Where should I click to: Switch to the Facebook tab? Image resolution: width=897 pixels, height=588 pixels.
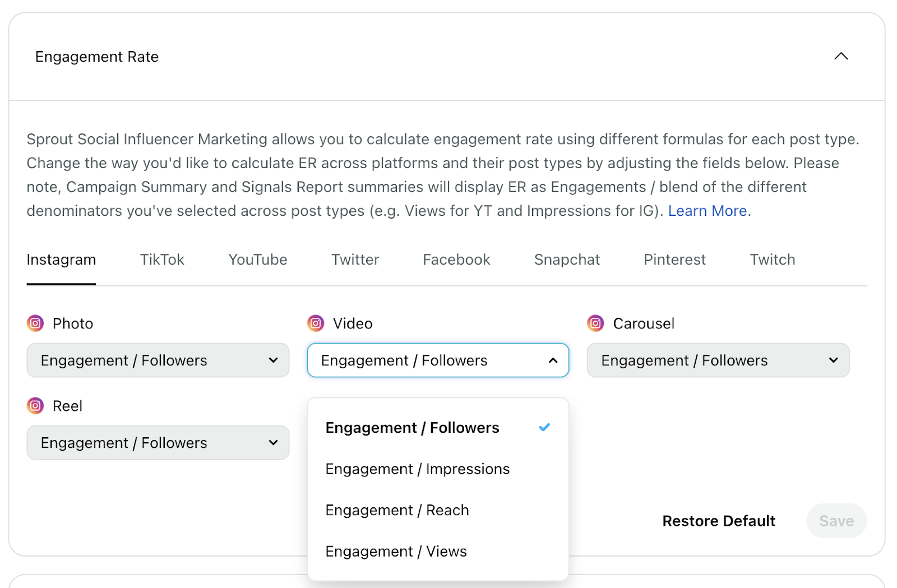pyautogui.click(x=457, y=260)
